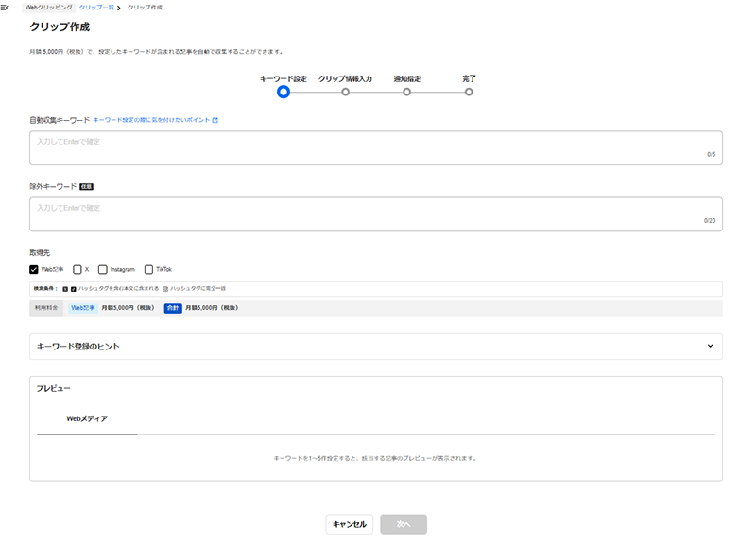Open キーワード設定の際に気を付けたいポイント link
The height and width of the screenshot is (545, 756).
[x=151, y=120]
